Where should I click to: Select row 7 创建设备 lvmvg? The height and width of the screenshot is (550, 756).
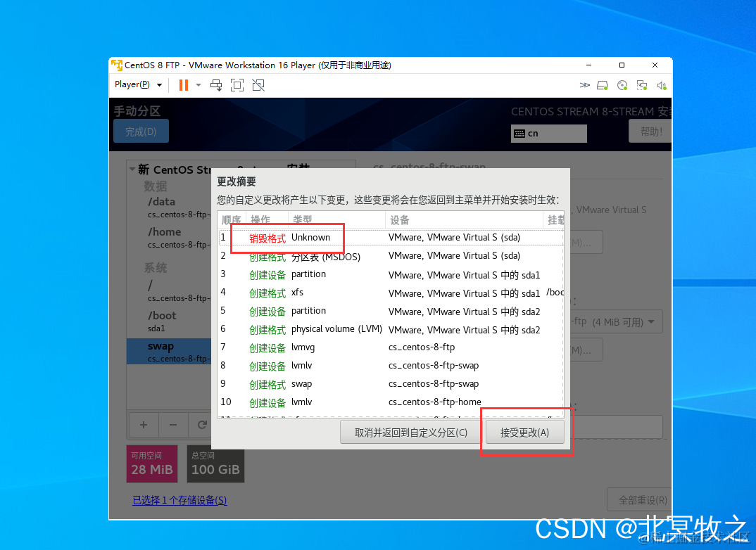[391, 347]
